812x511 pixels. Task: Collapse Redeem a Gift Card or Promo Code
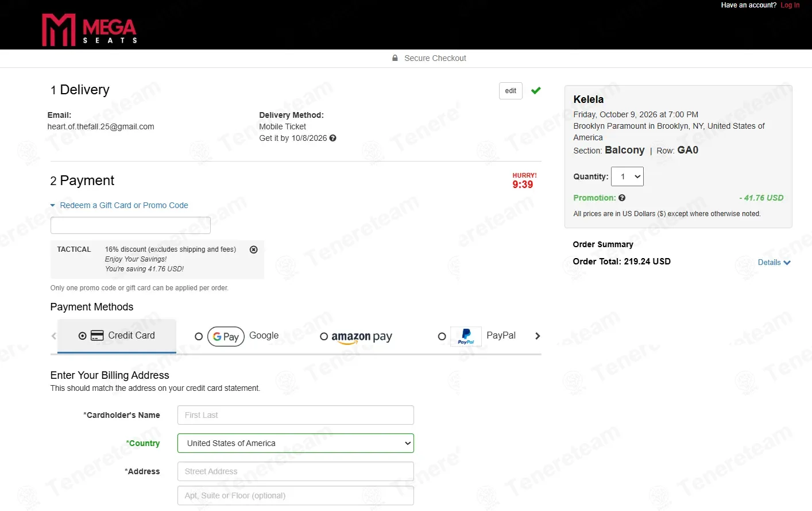pos(119,205)
